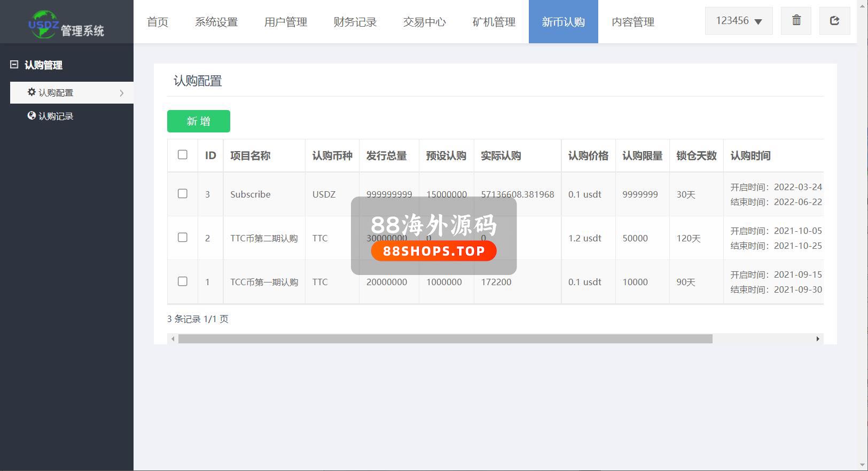Screen dimensions: 868x471
Task: Click the left arrow of horizontal scrollbar
Action: [x=173, y=339]
